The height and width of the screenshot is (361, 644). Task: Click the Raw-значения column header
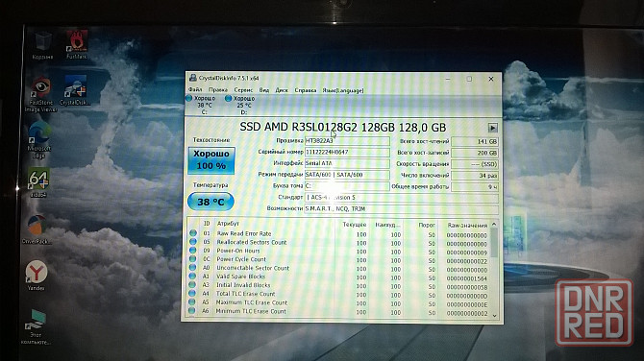[x=467, y=226]
